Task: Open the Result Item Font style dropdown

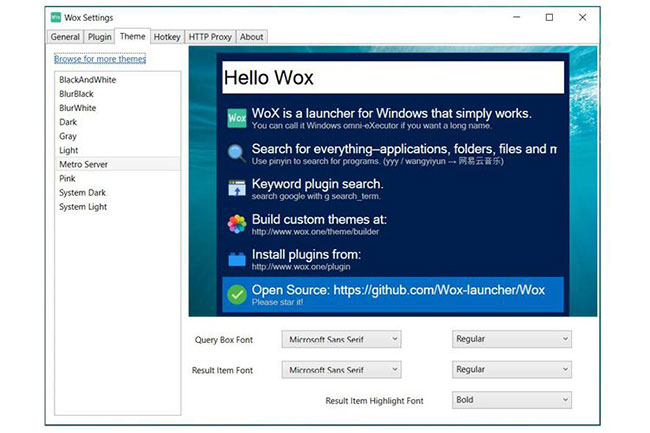Action: [512, 370]
